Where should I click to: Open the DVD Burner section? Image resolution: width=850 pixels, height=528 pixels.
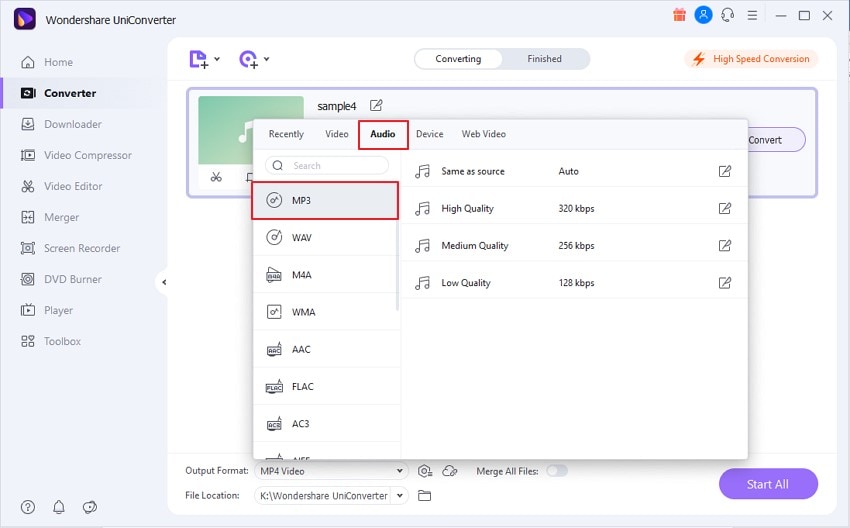pos(61,279)
